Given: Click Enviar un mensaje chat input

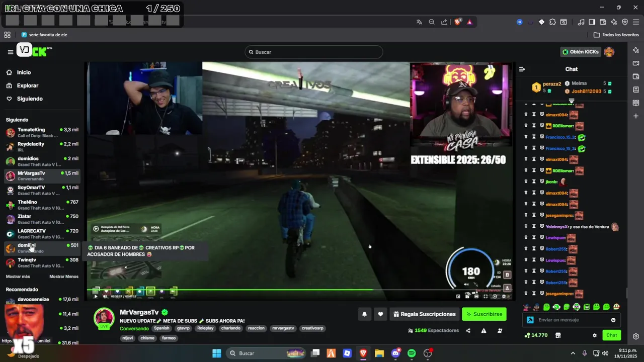Looking at the screenshot, I should coord(572,320).
